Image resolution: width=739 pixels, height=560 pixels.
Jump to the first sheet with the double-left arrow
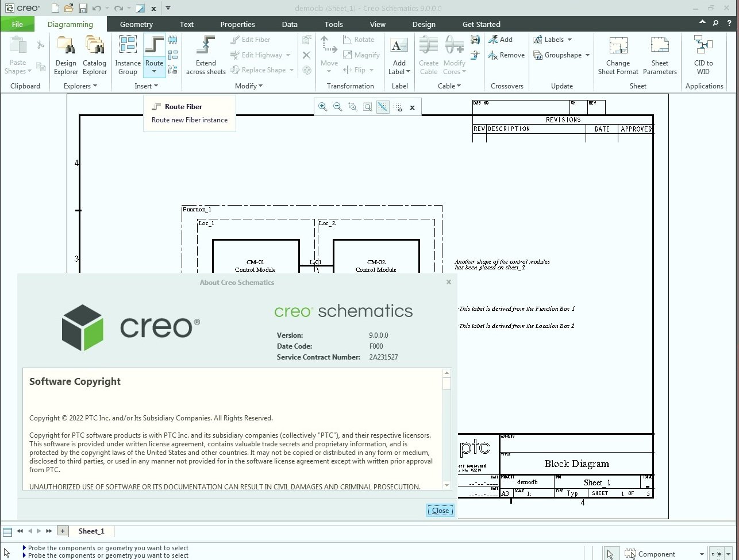(x=20, y=531)
